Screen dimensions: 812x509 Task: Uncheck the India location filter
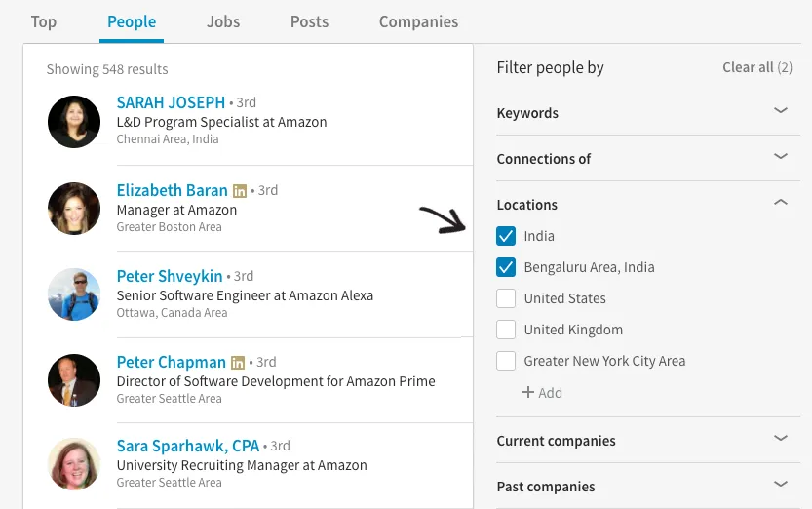[506, 236]
